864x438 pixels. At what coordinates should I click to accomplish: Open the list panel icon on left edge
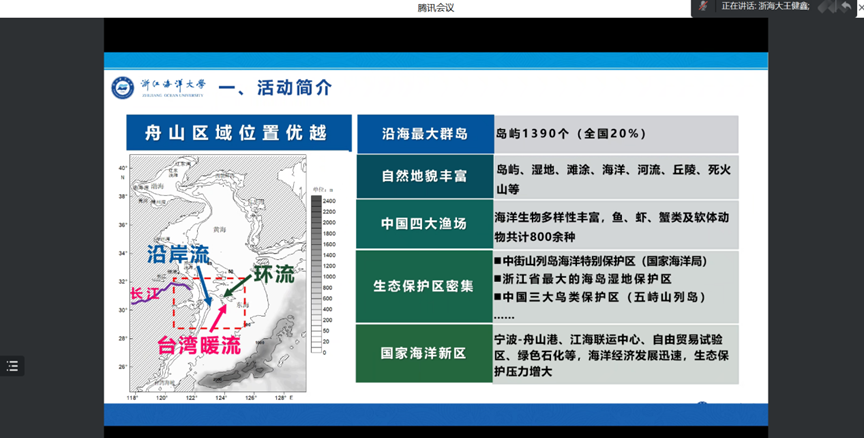tap(12, 366)
